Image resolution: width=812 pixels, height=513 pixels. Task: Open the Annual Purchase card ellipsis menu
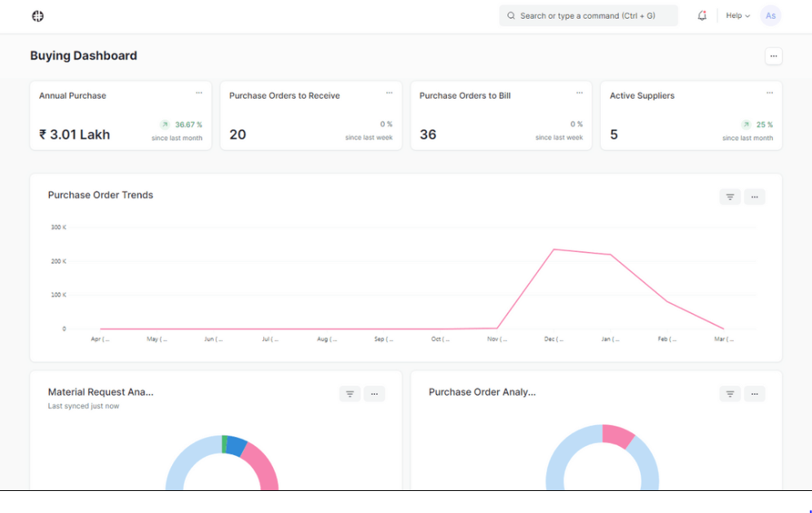(x=199, y=93)
